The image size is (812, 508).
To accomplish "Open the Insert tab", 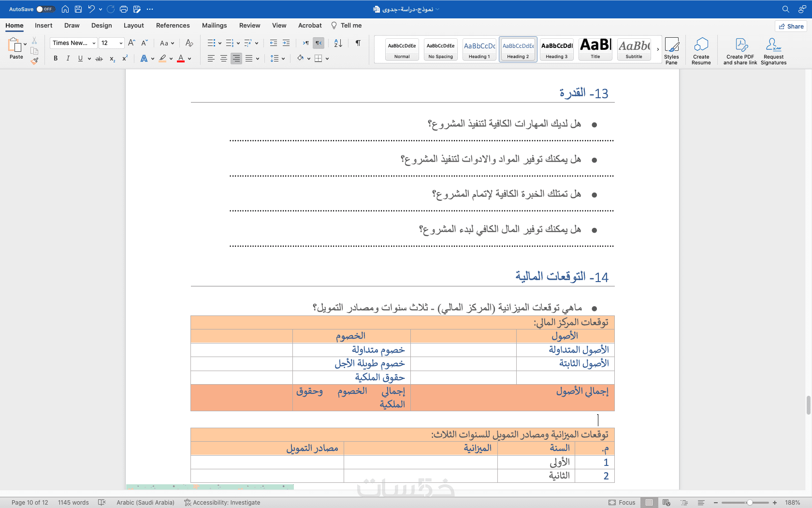I will coord(43,26).
